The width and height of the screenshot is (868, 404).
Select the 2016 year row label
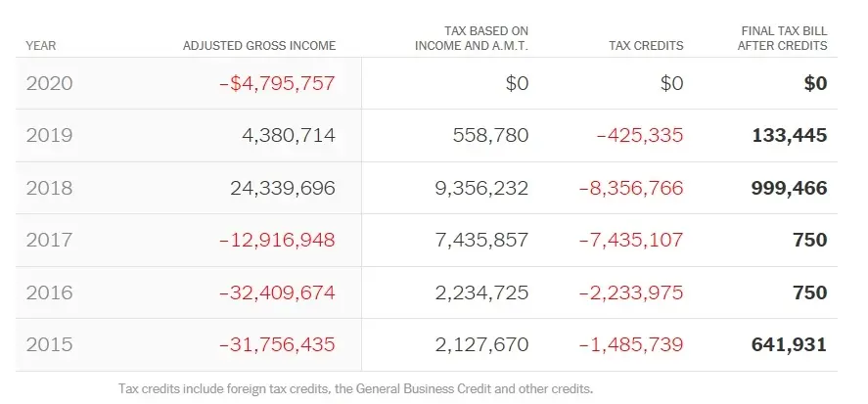(x=49, y=292)
